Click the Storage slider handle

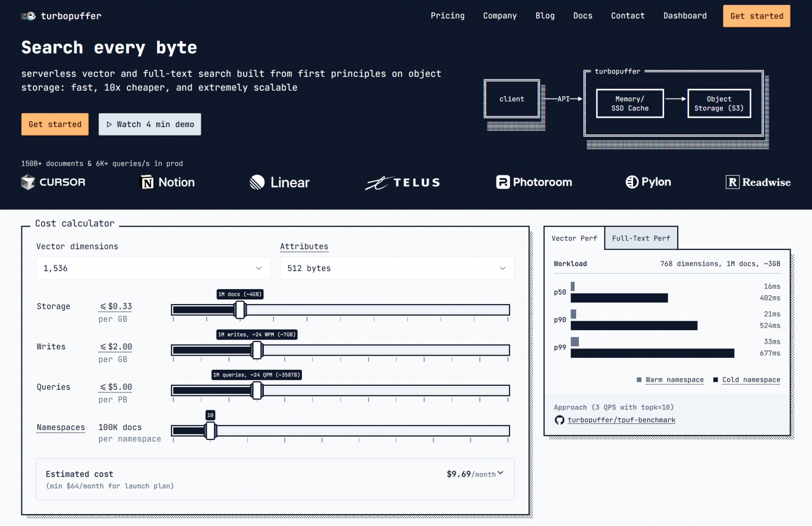240,310
